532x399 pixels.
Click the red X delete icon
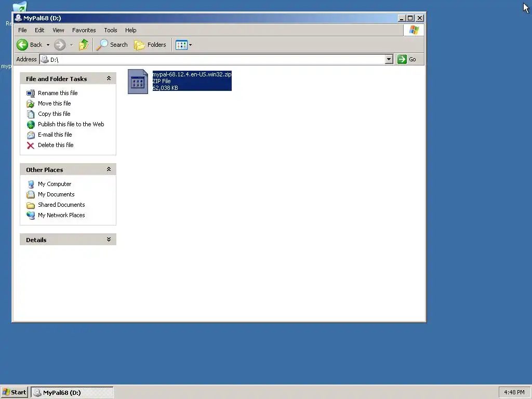point(31,145)
